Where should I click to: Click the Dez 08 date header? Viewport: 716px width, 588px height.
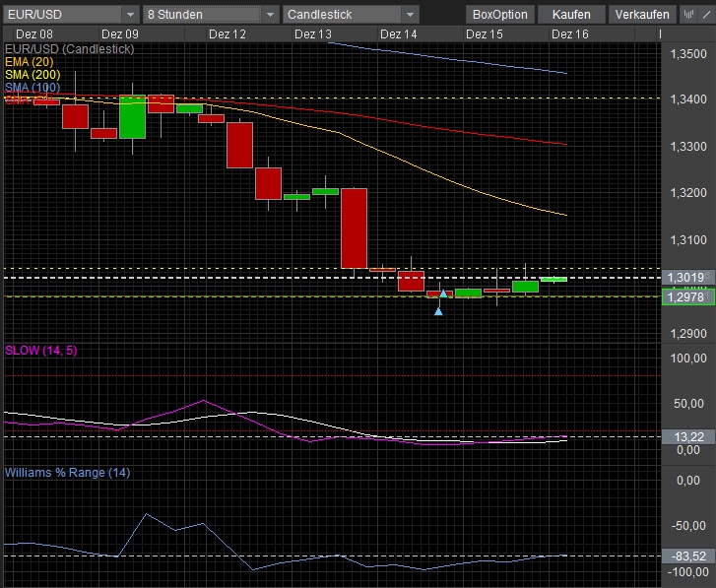34,34
